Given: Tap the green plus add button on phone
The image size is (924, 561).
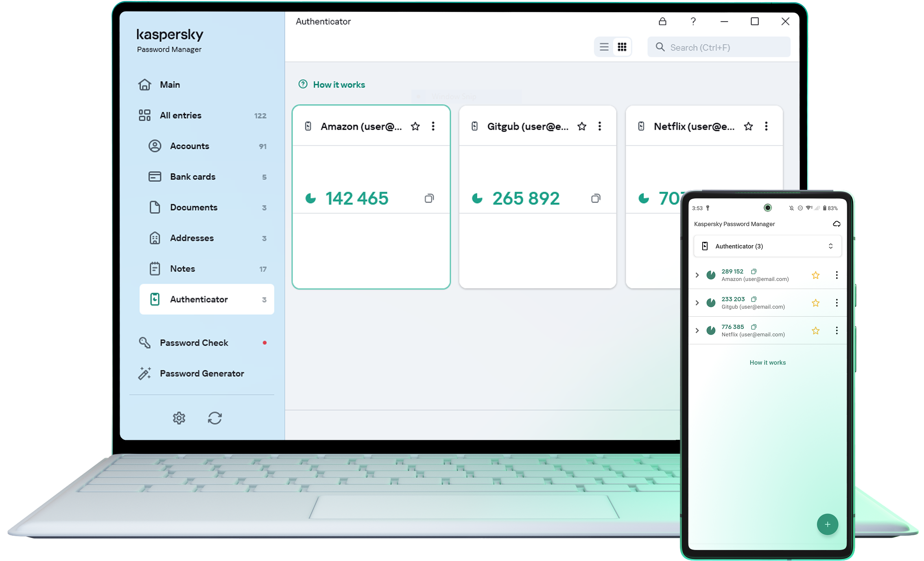Looking at the screenshot, I should 827,524.
